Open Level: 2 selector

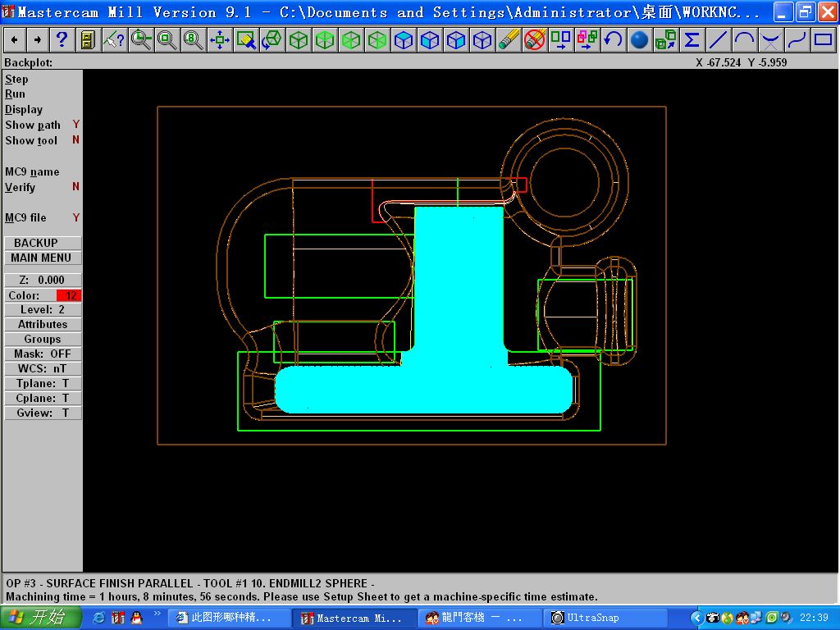coord(43,309)
